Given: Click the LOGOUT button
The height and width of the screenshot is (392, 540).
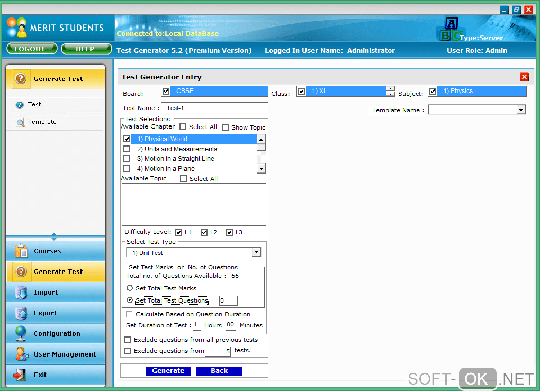Looking at the screenshot, I should click(32, 49).
